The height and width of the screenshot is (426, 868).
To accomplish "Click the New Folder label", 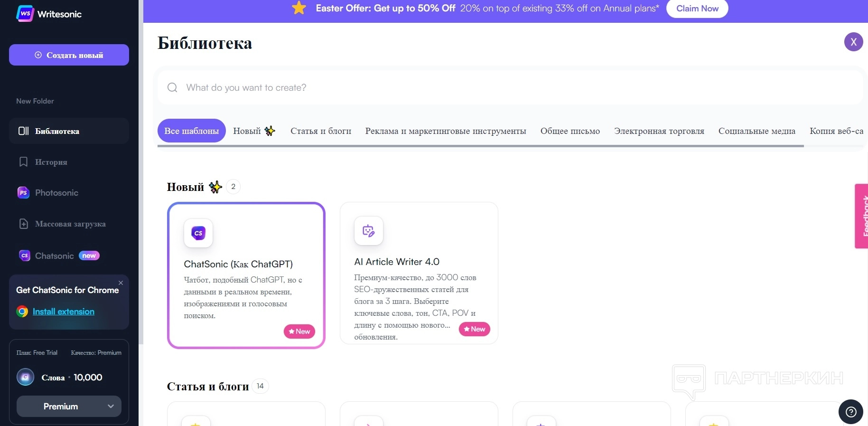I will point(35,101).
